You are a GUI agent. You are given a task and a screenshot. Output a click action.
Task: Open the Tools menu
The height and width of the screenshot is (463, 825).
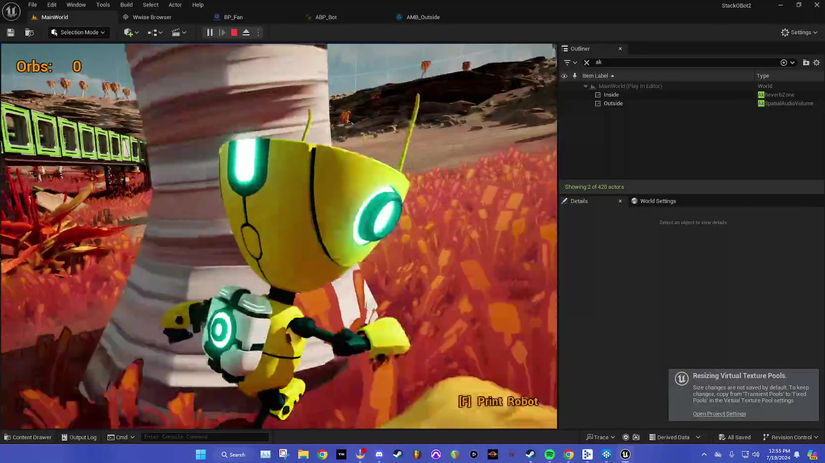click(103, 5)
